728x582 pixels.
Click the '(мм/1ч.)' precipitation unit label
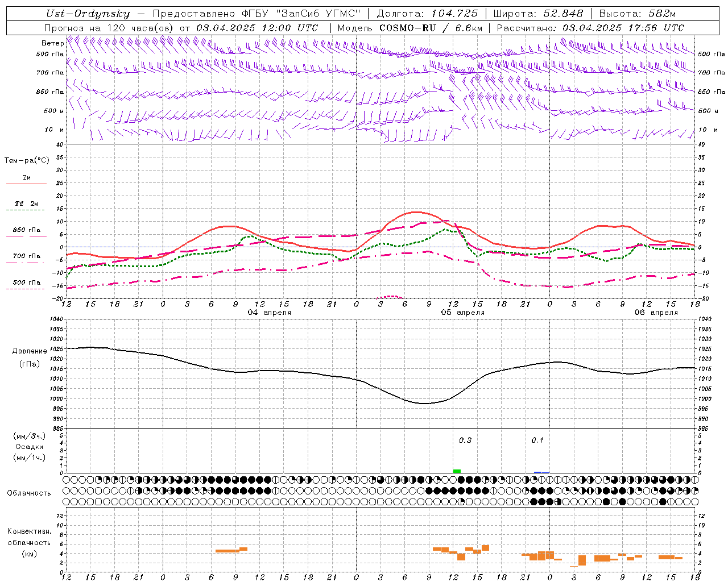[x=29, y=458]
